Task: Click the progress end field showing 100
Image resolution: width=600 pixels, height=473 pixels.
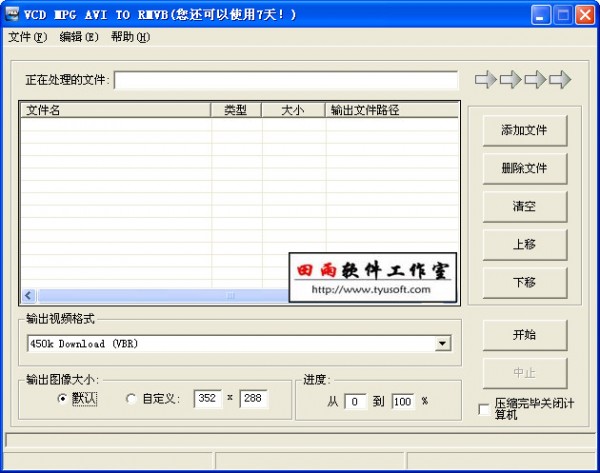Action: 403,402
